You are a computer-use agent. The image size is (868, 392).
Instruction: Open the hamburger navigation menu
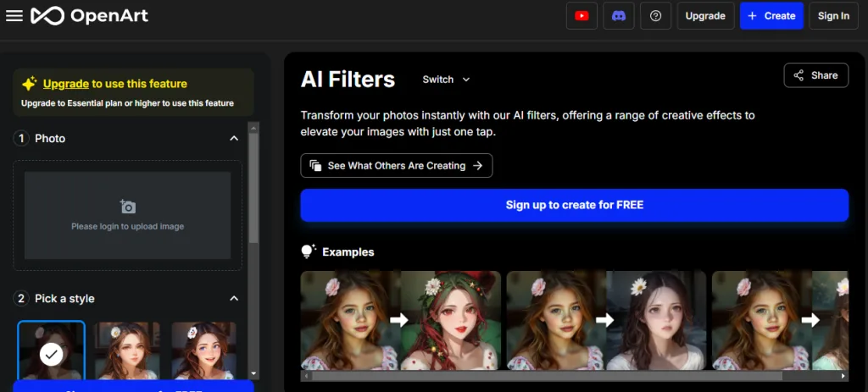[x=14, y=16]
